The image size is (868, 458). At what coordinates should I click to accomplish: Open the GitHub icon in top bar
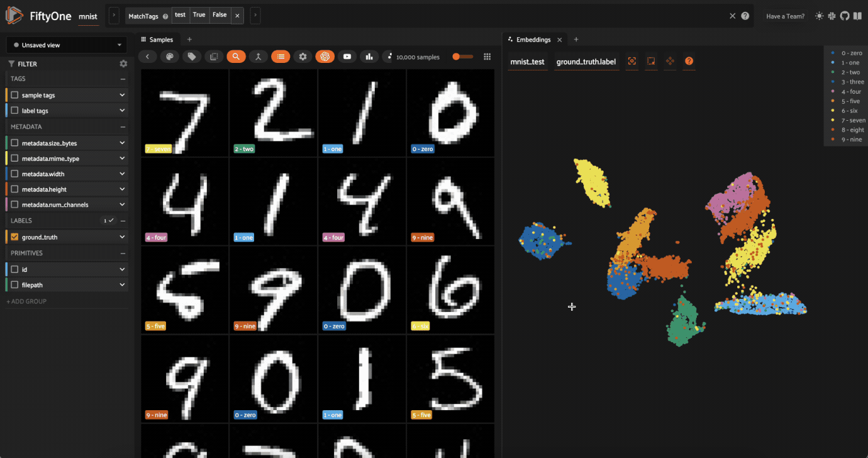[x=844, y=16]
